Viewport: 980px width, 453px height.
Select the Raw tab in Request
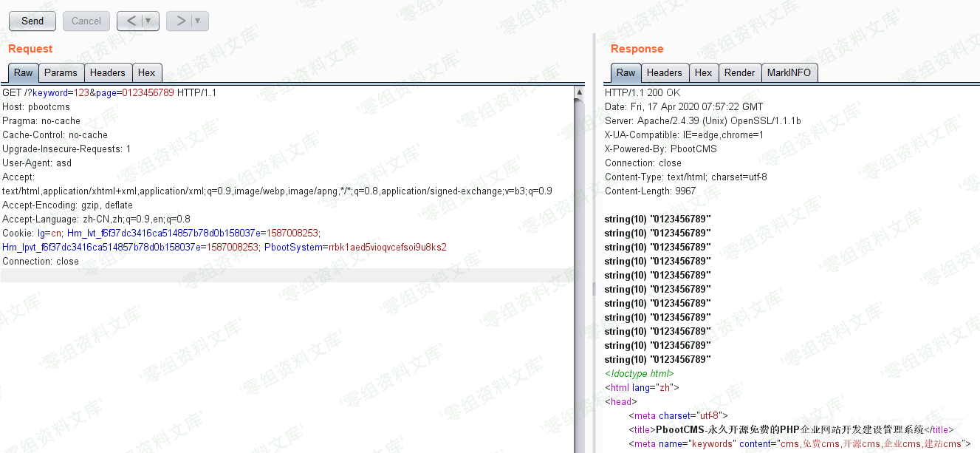click(23, 72)
